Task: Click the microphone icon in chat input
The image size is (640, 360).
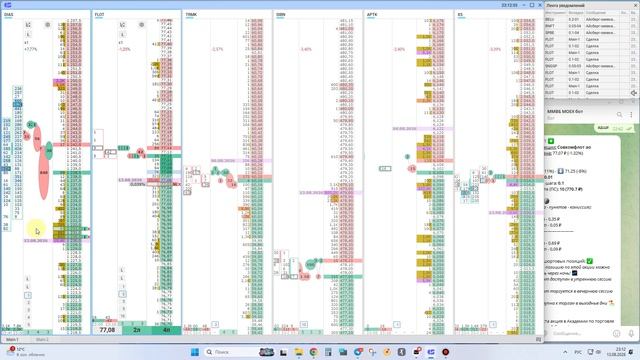Action: point(631,333)
